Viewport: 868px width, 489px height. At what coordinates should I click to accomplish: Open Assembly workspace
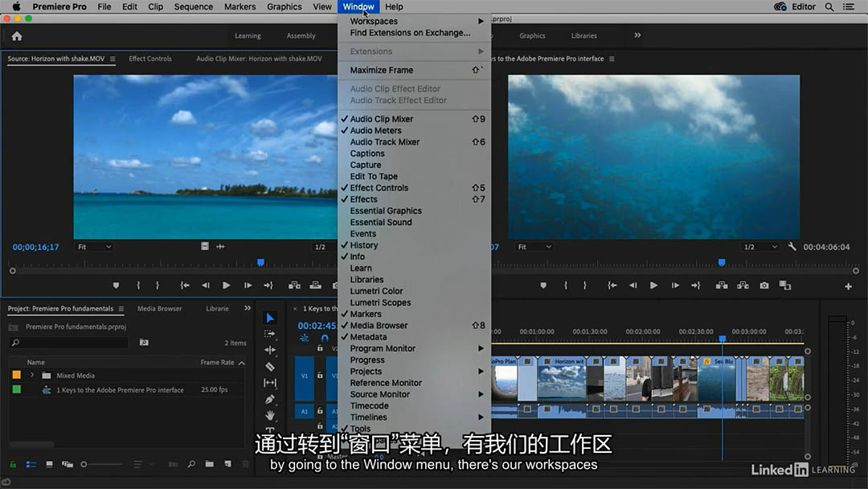[301, 36]
